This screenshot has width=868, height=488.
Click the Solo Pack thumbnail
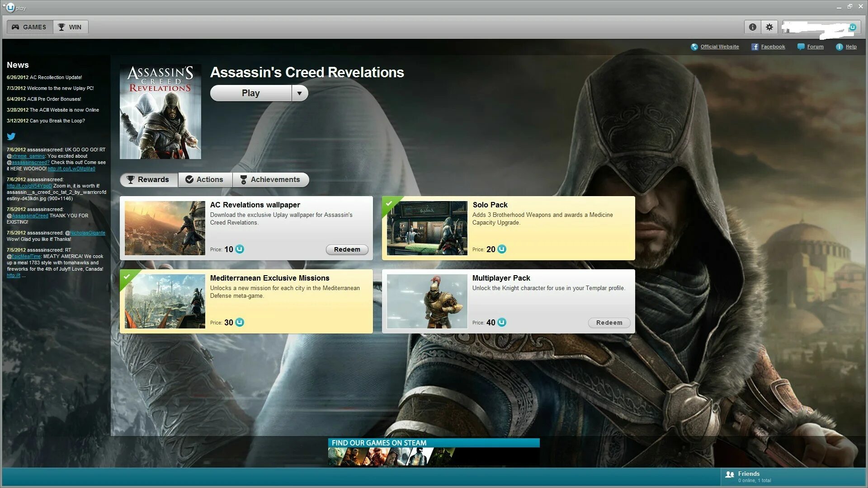[x=427, y=228]
